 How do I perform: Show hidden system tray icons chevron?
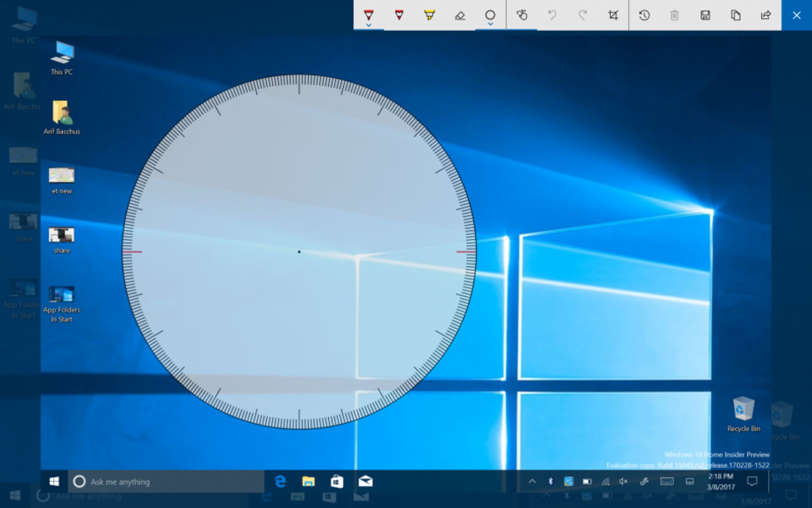(x=532, y=481)
